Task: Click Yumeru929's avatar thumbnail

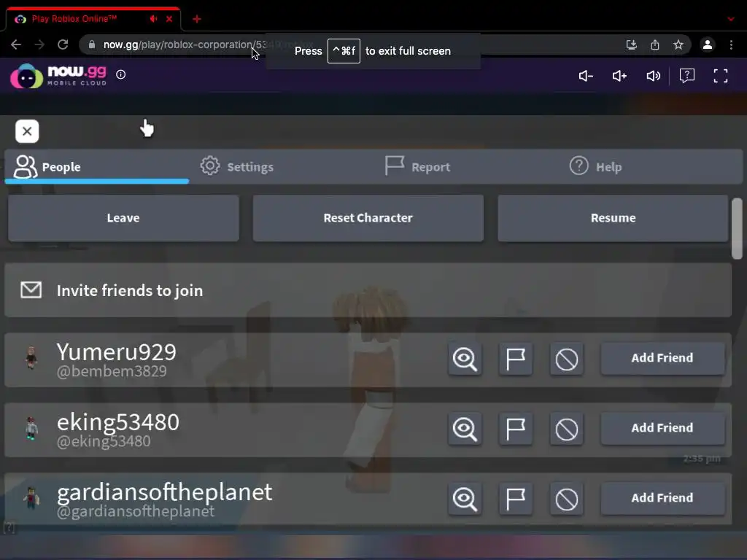Action: (x=31, y=357)
